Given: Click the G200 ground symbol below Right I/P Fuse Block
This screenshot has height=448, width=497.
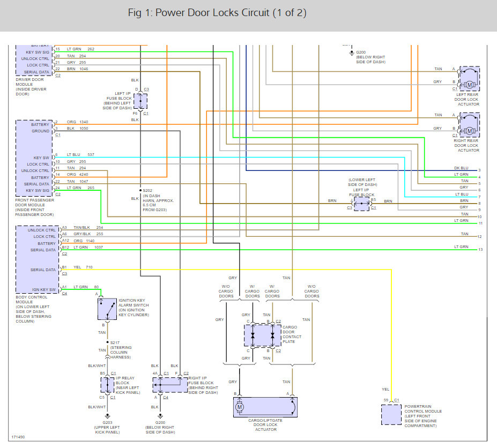Looking at the screenshot, I should click(x=160, y=416).
